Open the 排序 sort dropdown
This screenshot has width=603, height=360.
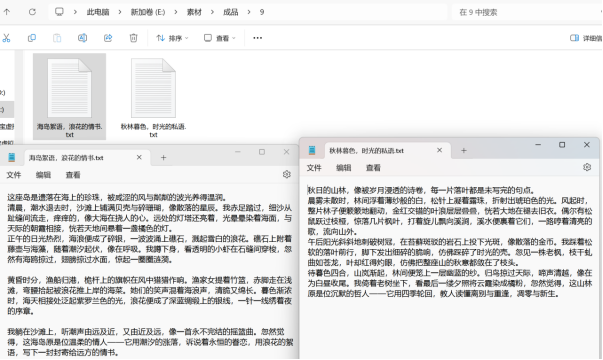coord(172,38)
